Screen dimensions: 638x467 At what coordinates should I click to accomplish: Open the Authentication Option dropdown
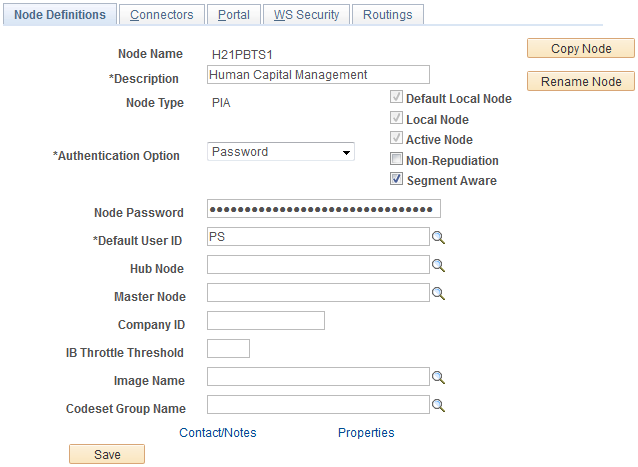(x=281, y=152)
